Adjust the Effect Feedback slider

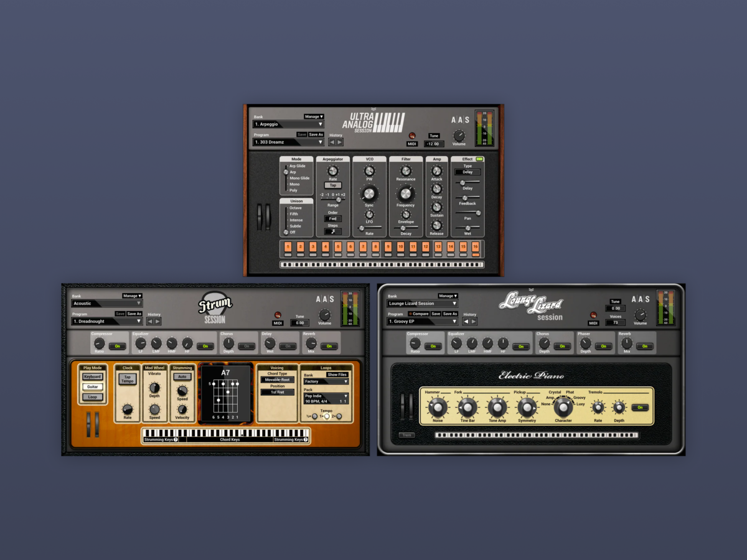(x=467, y=198)
